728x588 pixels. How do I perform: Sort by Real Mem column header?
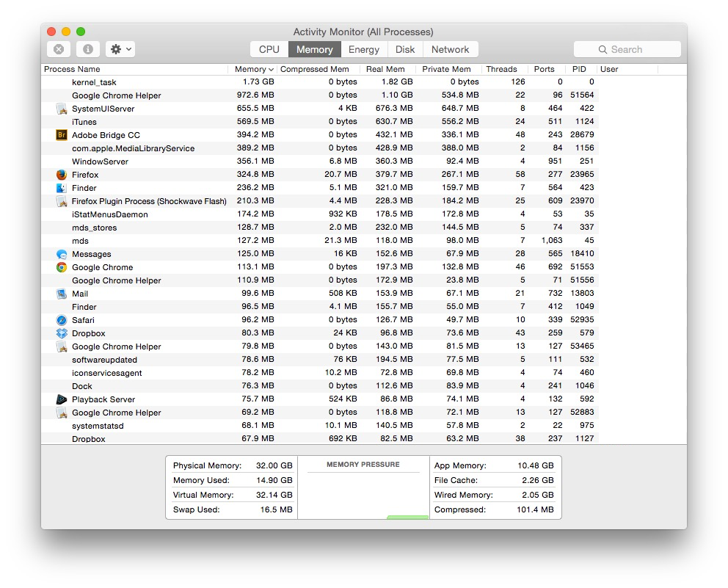click(388, 69)
